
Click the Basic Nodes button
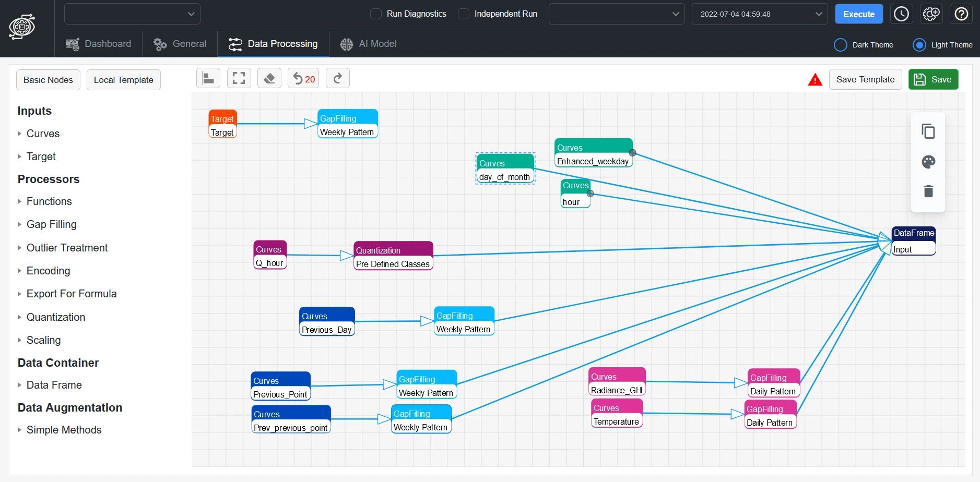click(48, 80)
